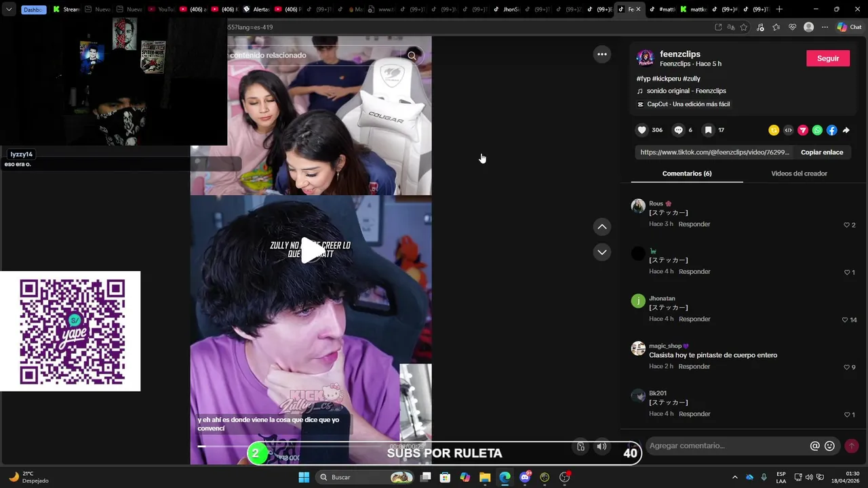Viewport: 868px width, 488px height.
Task: Open the feenzclips profile avatar
Action: 645,58
